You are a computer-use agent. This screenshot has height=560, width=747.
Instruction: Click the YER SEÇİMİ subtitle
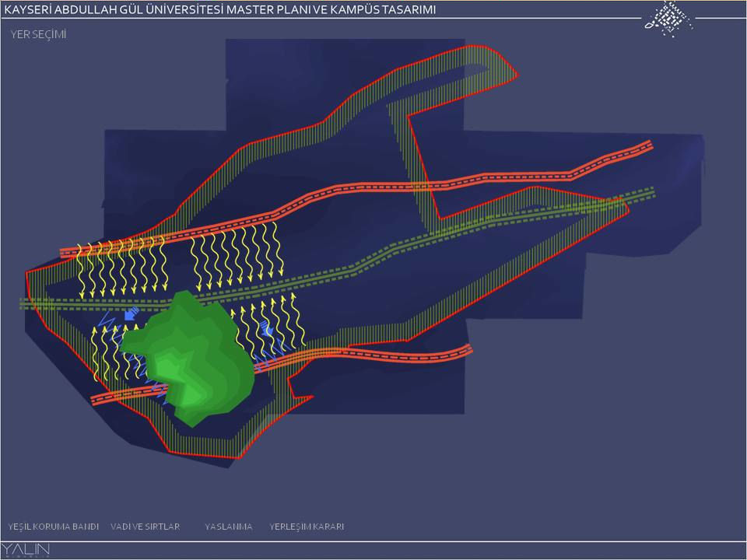pyautogui.click(x=38, y=35)
